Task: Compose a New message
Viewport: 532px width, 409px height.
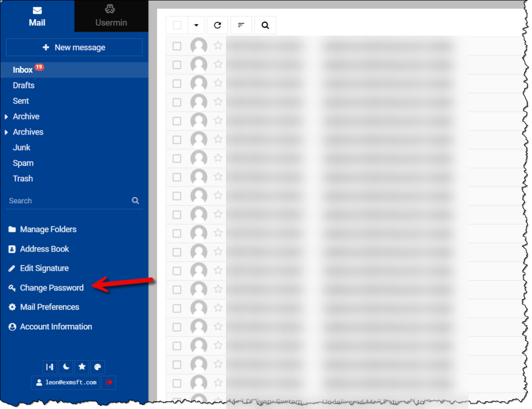Action: (74, 47)
